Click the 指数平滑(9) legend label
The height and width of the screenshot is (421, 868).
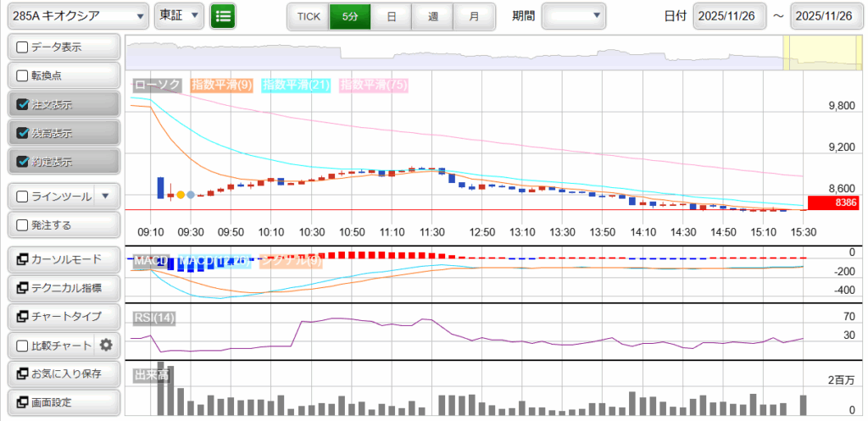point(222,85)
